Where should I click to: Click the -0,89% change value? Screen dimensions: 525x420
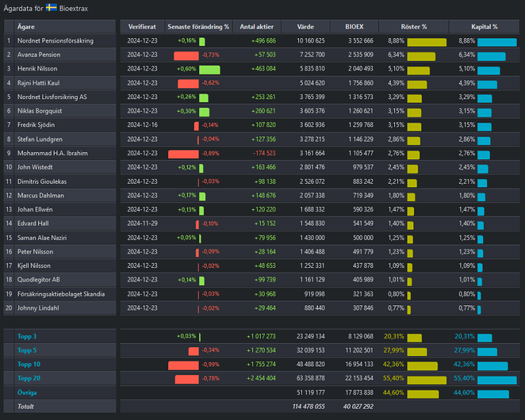pos(211,153)
